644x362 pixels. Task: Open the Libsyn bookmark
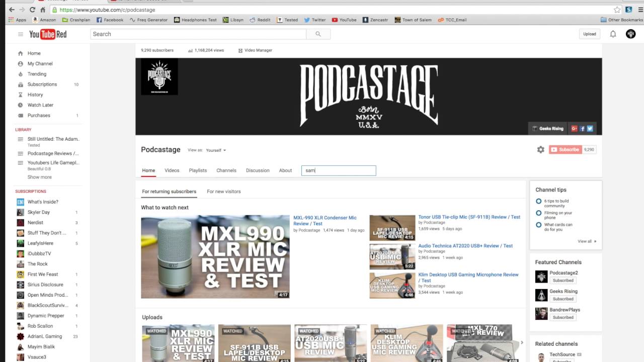tap(233, 20)
